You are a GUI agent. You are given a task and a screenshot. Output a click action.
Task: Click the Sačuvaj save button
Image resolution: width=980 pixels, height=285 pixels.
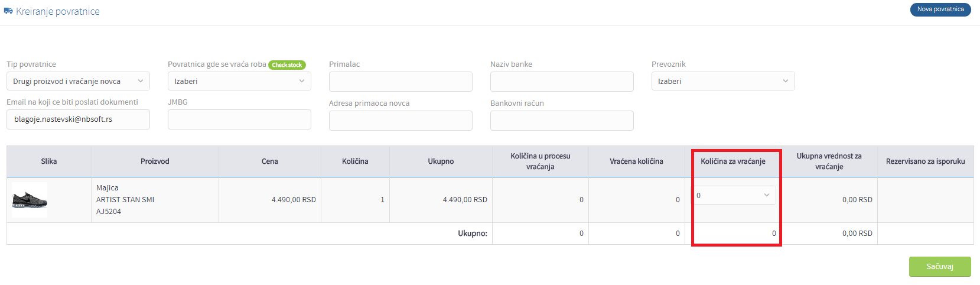940,267
